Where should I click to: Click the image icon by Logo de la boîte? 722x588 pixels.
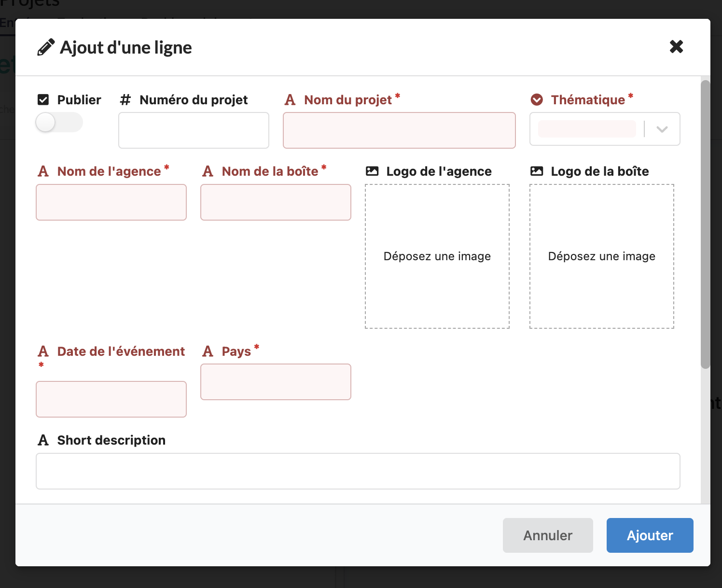[537, 171]
